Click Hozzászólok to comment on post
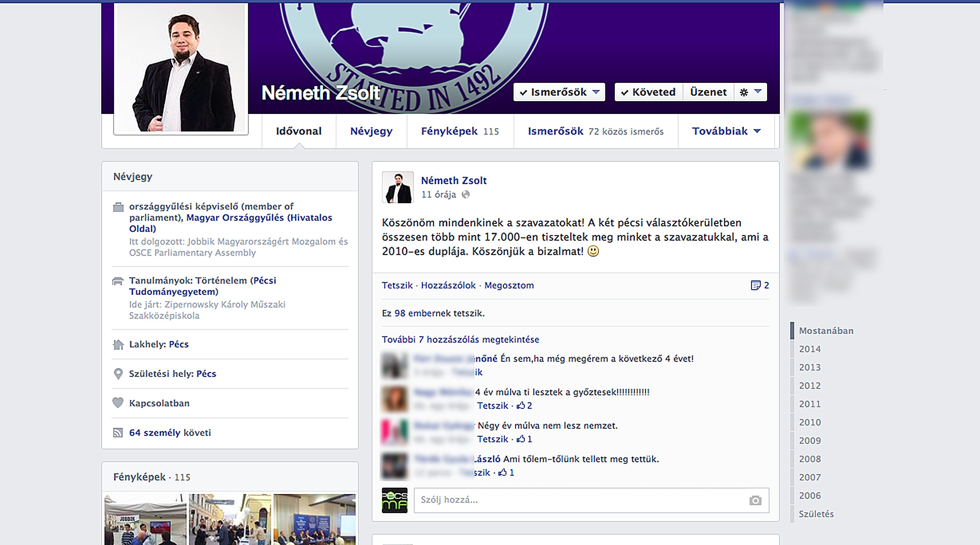The image size is (980, 545). [x=448, y=285]
